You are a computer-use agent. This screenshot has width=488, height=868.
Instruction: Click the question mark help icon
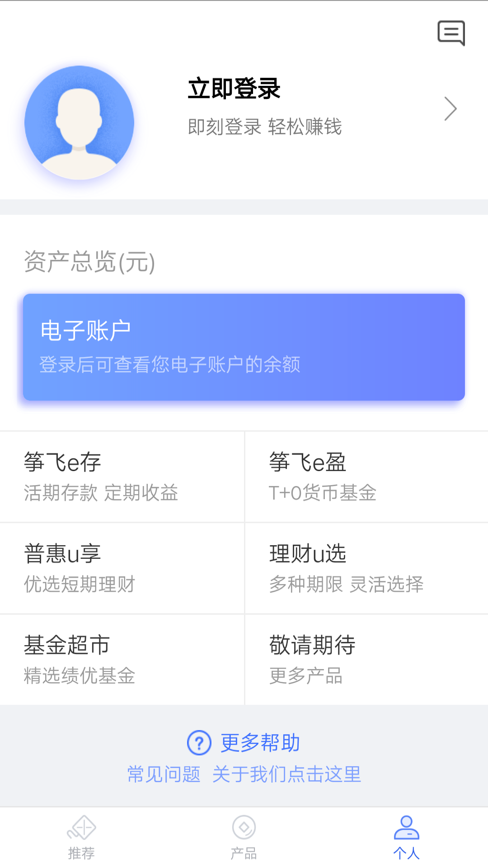click(x=199, y=742)
